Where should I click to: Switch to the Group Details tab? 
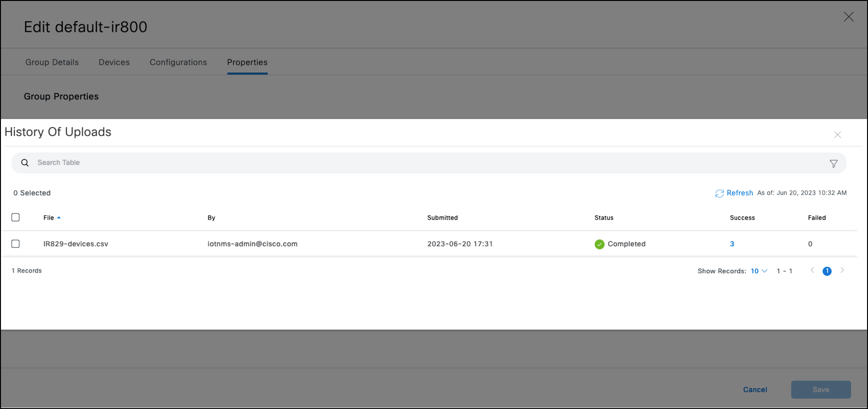click(52, 63)
